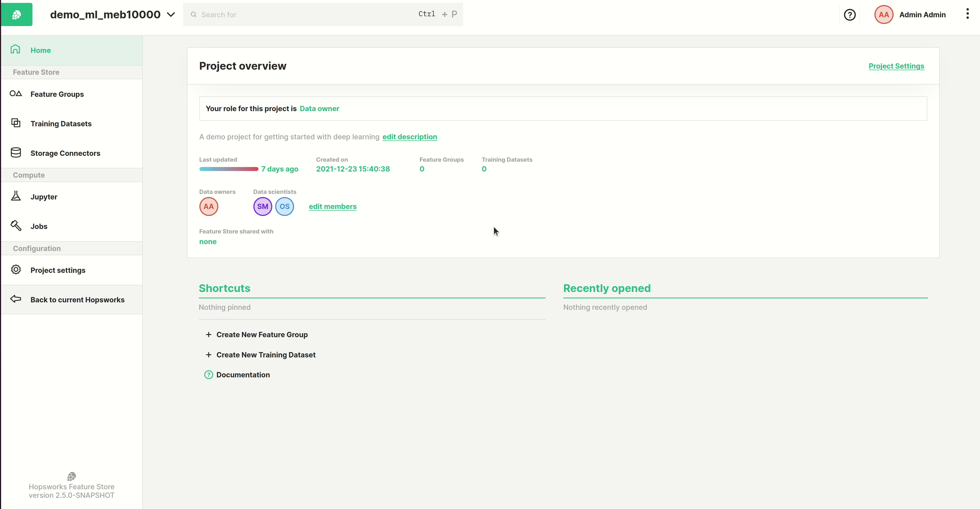Viewport: 980px width, 509px height.
Task: Open the three-dot menu in top-right
Action: click(967, 14)
